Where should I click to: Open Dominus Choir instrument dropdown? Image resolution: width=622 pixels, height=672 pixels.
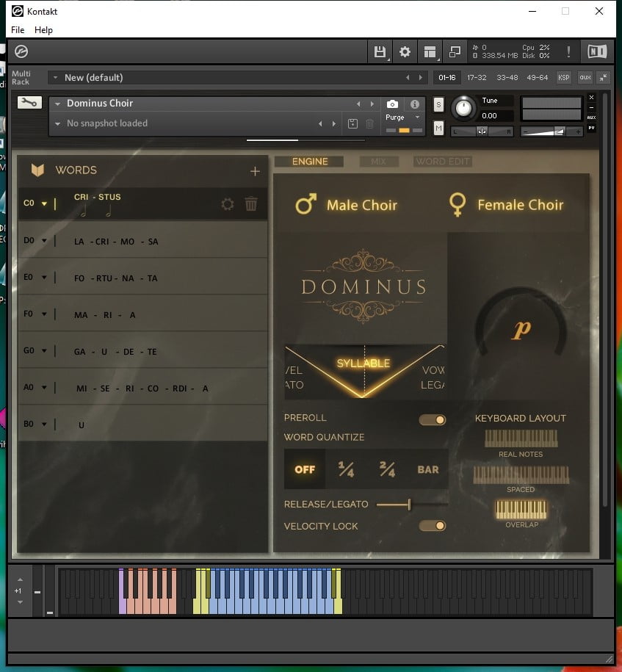pos(57,104)
